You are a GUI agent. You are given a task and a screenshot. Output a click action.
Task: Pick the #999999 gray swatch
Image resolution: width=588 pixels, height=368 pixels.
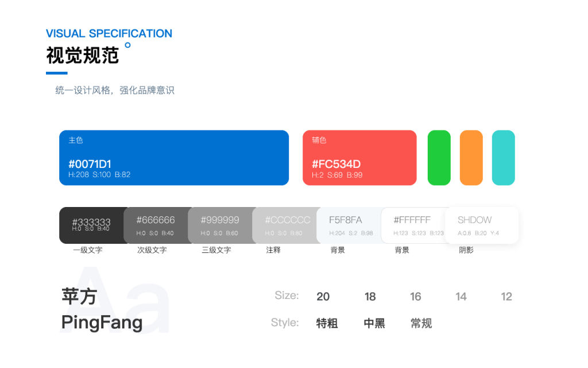220,225
